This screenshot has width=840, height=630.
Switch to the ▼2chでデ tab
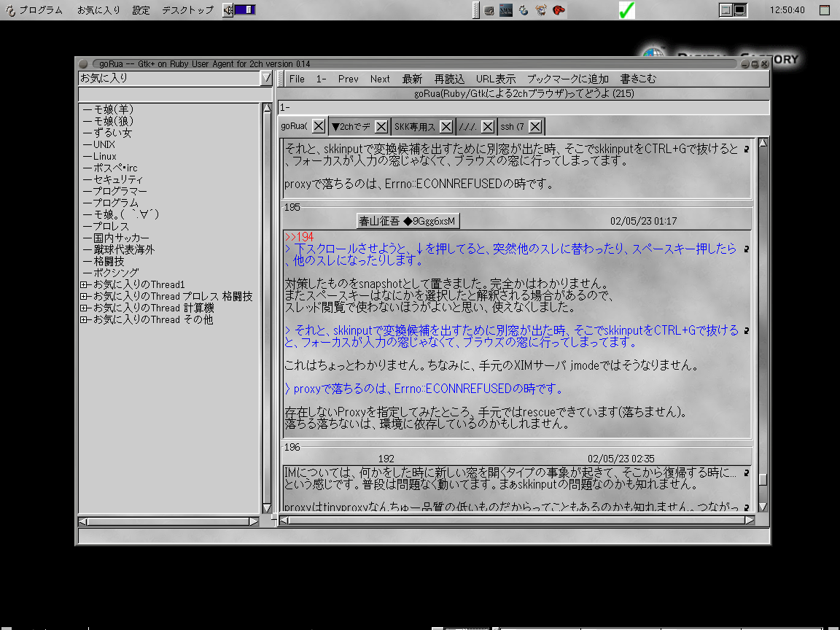pos(351,126)
